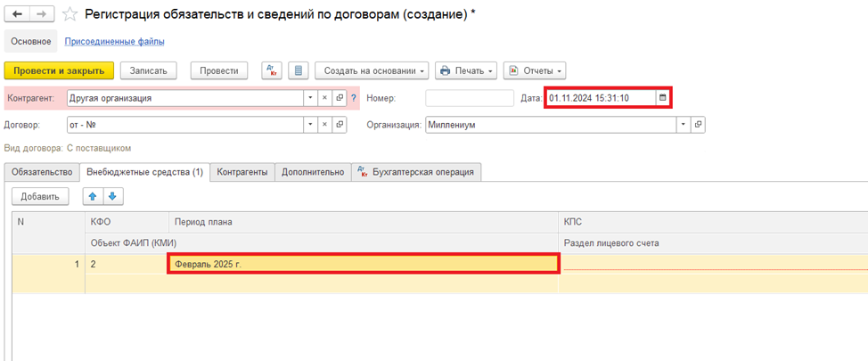Move row down with blue arrow
868x361 pixels.
coord(113,196)
